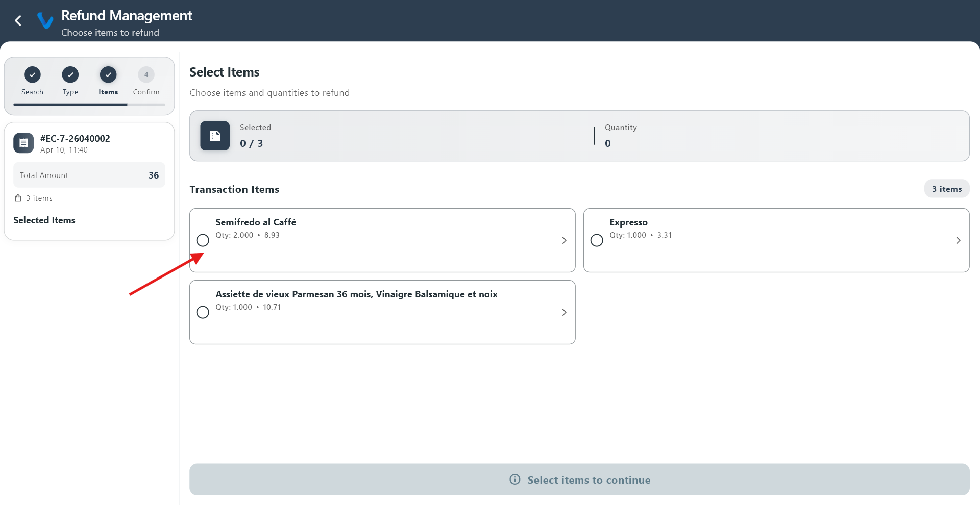Screen dimensions: 980x505
Task: Click the Total Amount label
Action: 44,175
